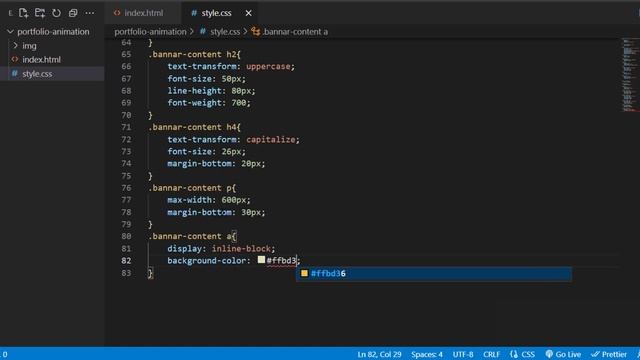Viewport: 640px width, 360px height.
Task: Click Ln 82, Col 29 in status bar
Action: click(x=379, y=354)
